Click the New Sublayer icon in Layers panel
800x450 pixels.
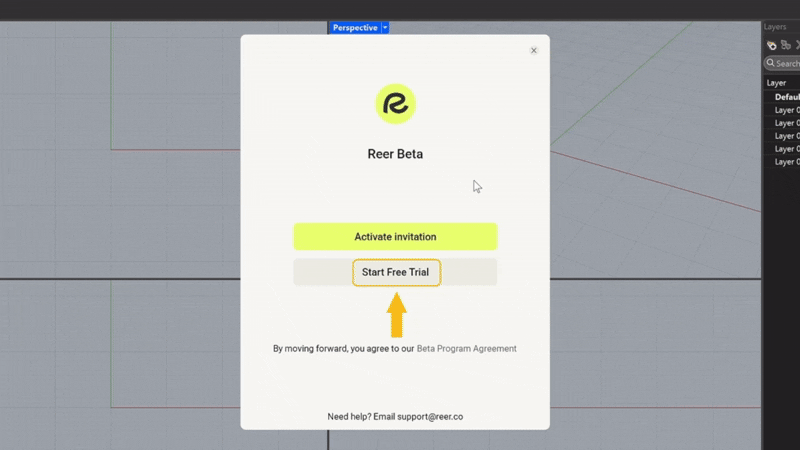click(x=786, y=45)
